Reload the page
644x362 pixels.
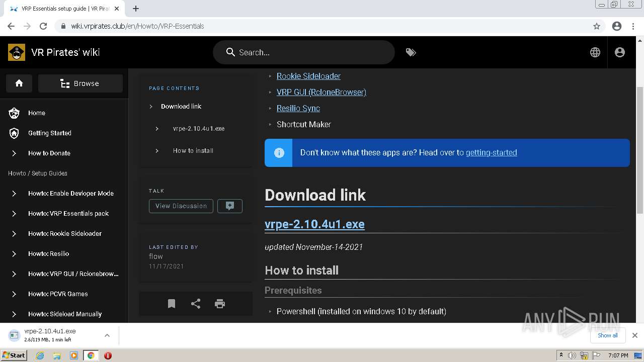[x=43, y=26]
